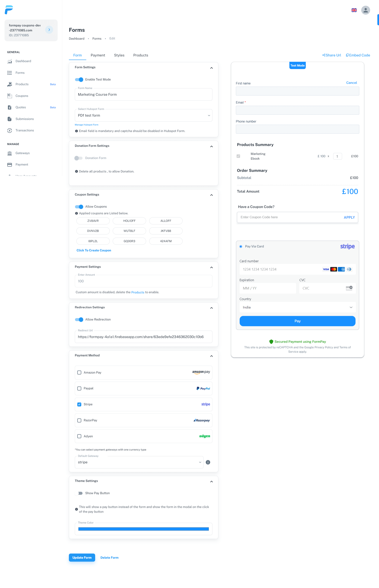Open the Payment tab
This screenshot has height=588, width=379.
tap(98, 55)
